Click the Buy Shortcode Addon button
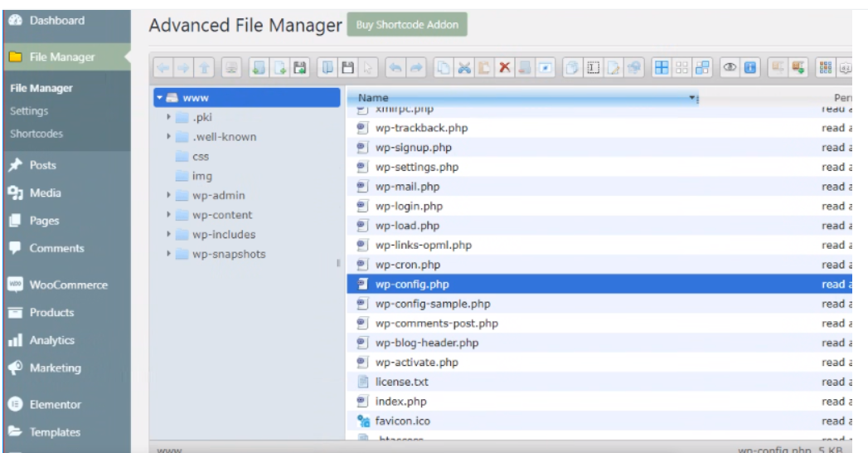Screen dimensions: 868x453 407,25
